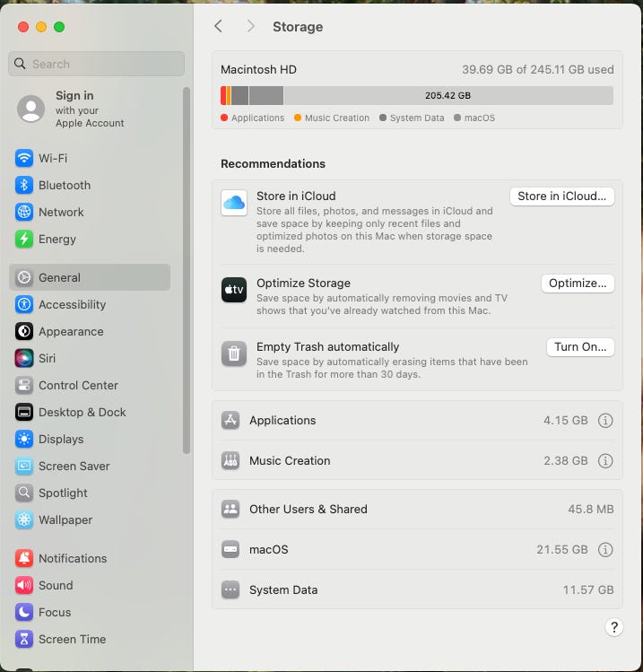
Task: Click the 4.15 GB Applications size
Action: [566, 421]
